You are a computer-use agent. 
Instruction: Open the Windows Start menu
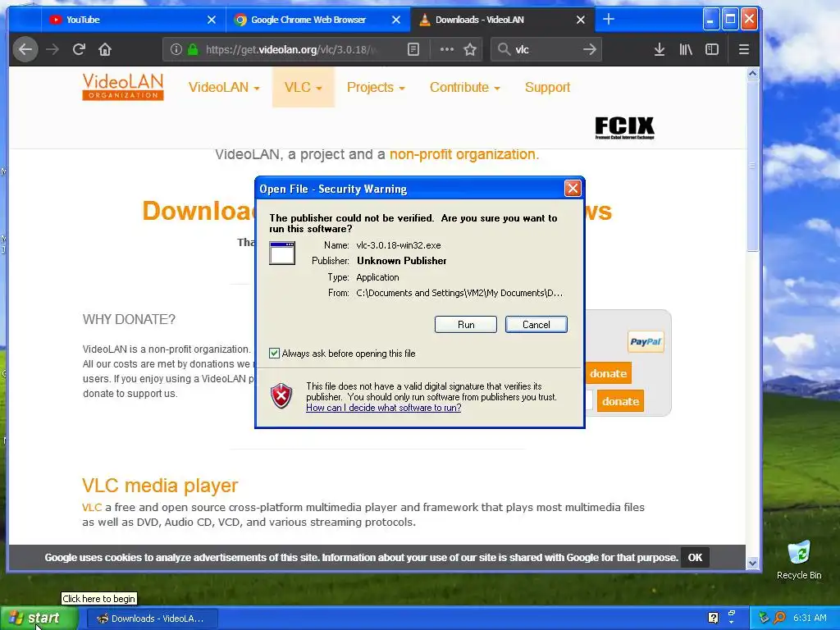pos(39,619)
